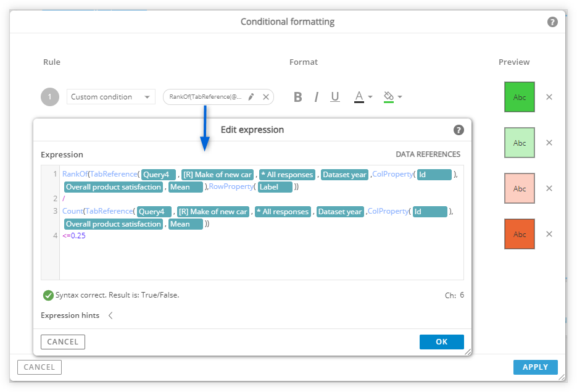The width and height of the screenshot is (577, 392).
Task: Click the pencil edit icon in expression field
Action: coord(251,97)
